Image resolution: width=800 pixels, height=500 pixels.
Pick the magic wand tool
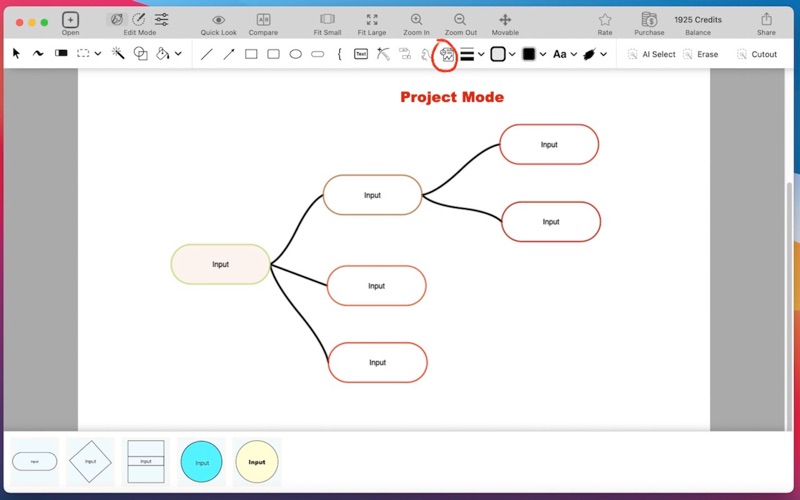118,54
